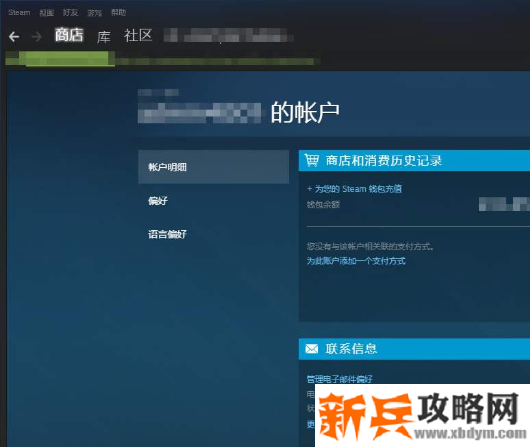
Task: Switch to the 商店 tab
Action: click(x=69, y=35)
